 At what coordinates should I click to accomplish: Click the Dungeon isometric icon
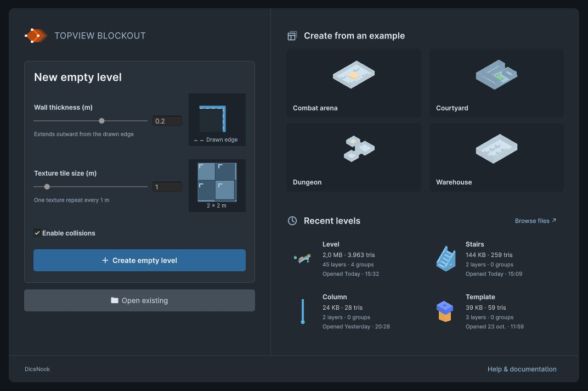click(359, 149)
